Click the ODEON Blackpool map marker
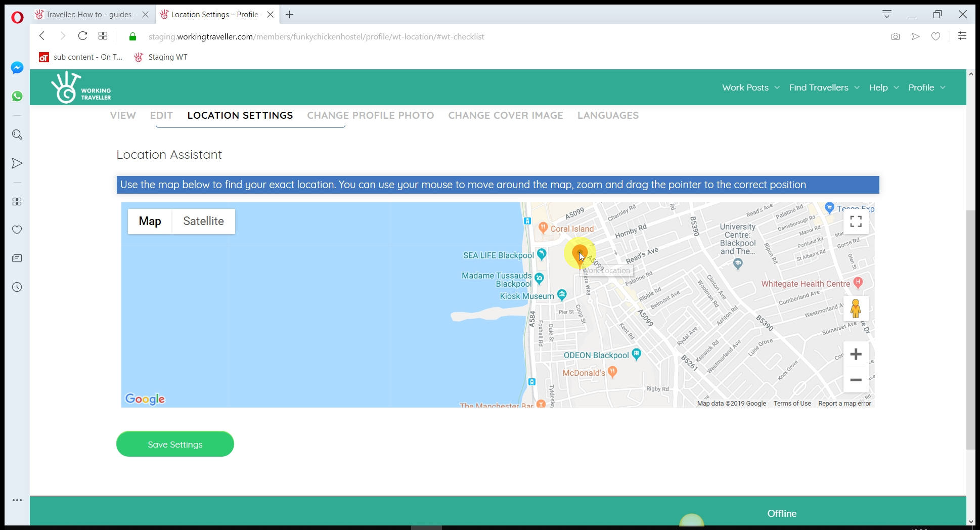 [x=637, y=354]
